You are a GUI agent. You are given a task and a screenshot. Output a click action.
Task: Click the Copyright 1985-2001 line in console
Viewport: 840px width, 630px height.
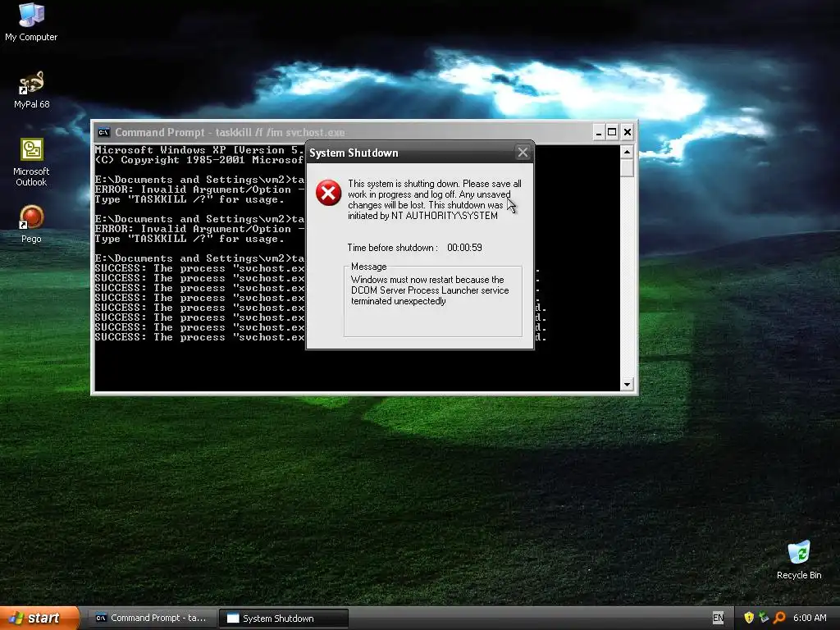(x=199, y=160)
